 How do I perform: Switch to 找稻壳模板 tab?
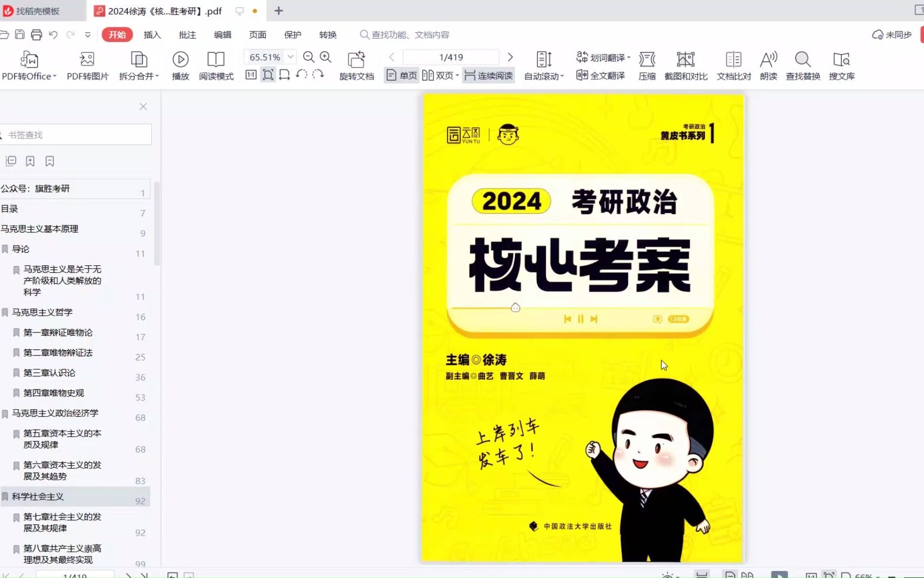[43, 11]
